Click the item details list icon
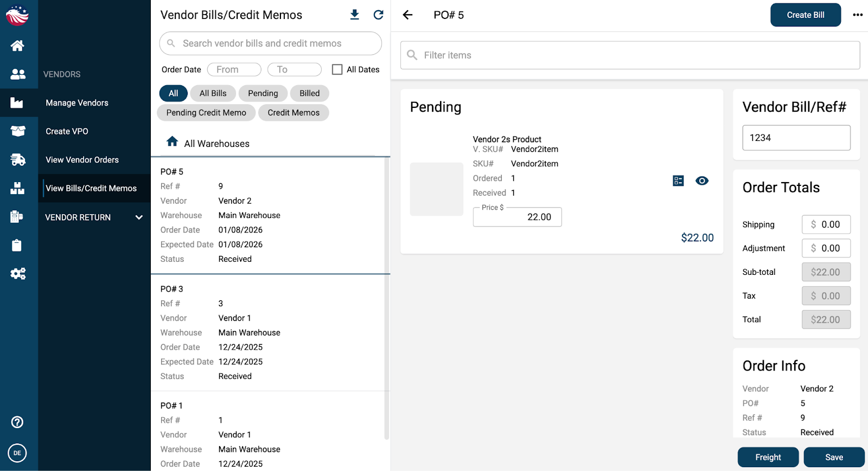Screen dimensions: 868x471 pyautogui.click(x=678, y=180)
